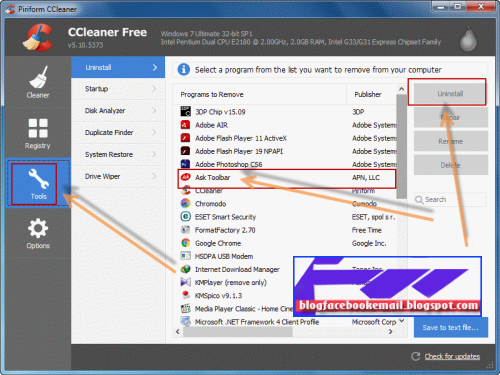This screenshot has width=500, height=375.
Task: Click the Repair button
Action: tap(451, 117)
